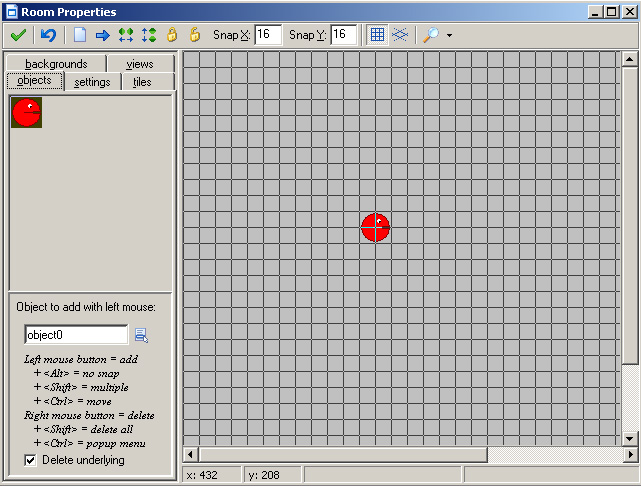
Task: Click the vertical scrollbar down arrow
Action: tap(630, 439)
